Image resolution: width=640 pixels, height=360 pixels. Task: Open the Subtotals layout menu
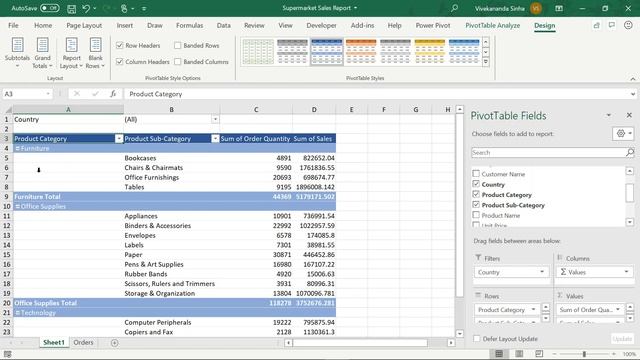tap(17, 53)
